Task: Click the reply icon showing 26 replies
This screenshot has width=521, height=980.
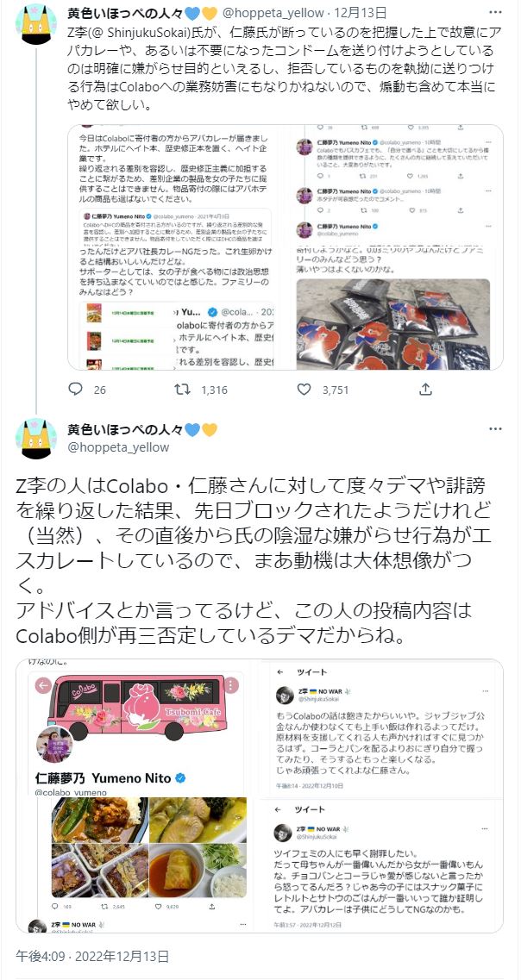Action: (76, 390)
